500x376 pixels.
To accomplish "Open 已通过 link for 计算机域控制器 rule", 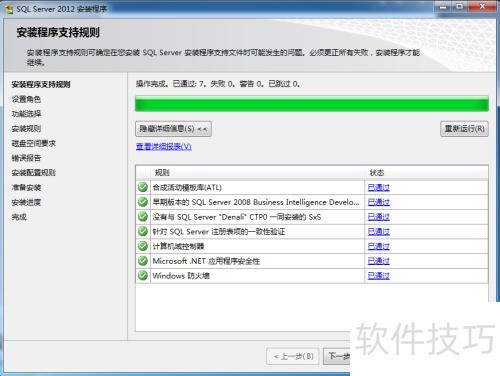I will coord(379,246).
